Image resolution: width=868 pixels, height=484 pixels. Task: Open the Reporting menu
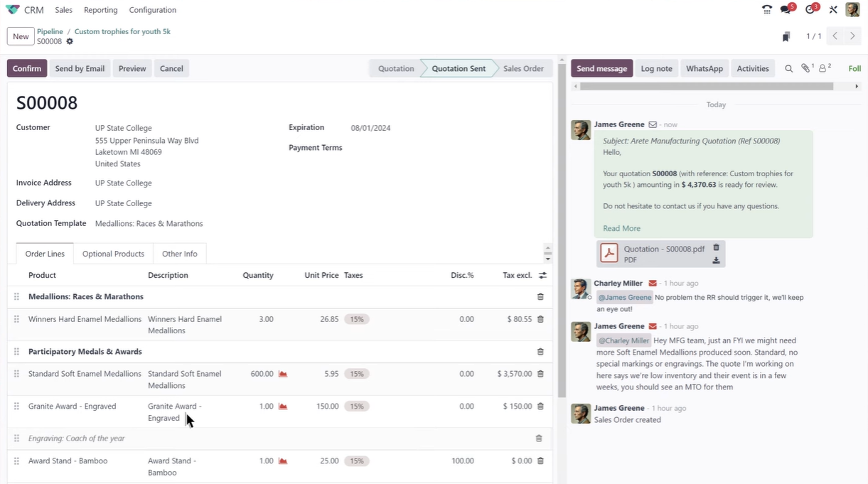coord(100,10)
